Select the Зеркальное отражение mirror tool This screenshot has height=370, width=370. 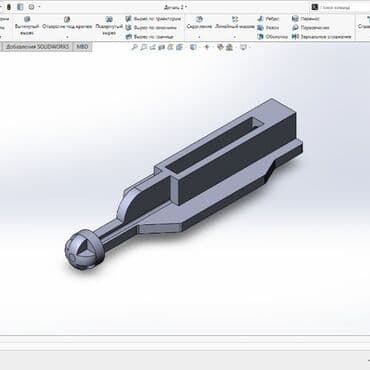coord(322,36)
